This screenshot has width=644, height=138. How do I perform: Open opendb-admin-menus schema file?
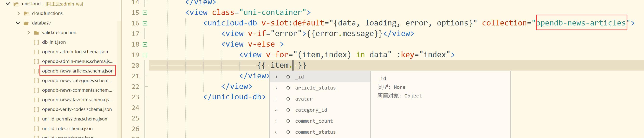(78, 61)
